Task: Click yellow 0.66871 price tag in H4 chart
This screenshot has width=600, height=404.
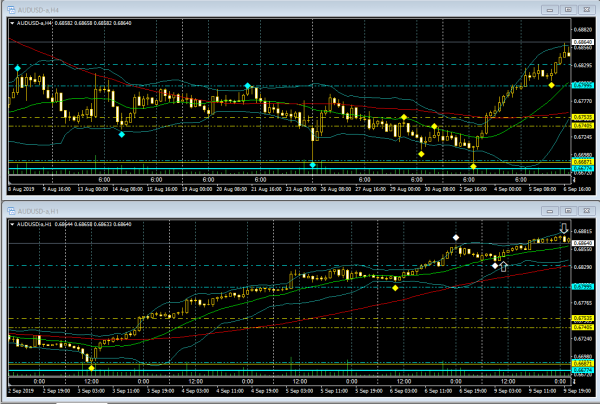Action: [583, 162]
